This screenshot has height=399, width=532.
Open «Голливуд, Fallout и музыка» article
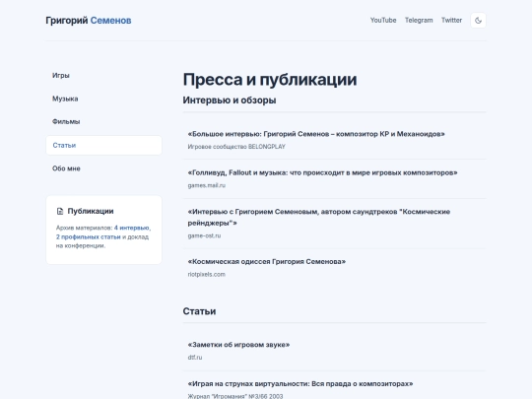tap(322, 172)
